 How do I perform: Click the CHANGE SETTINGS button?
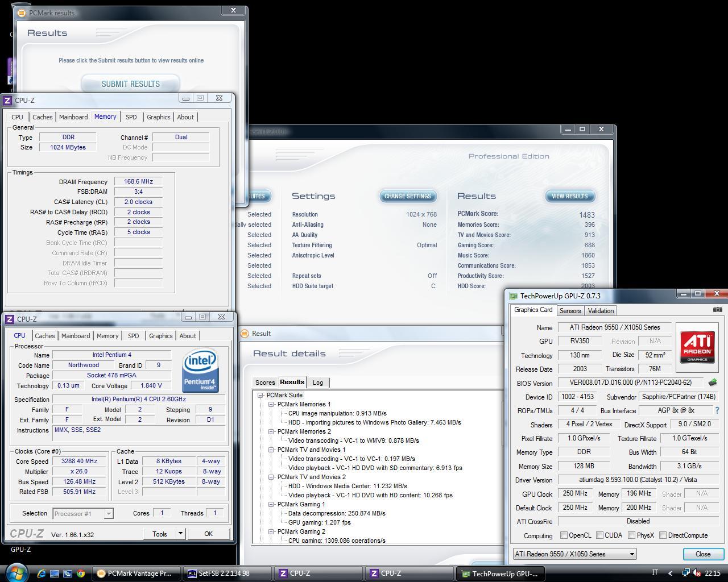[408, 196]
